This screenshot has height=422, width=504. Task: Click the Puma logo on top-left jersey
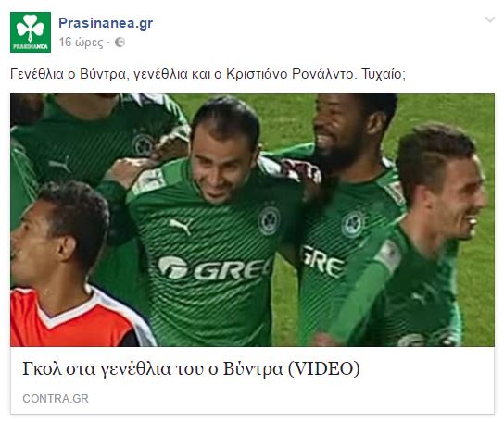(x=59, y=163)
